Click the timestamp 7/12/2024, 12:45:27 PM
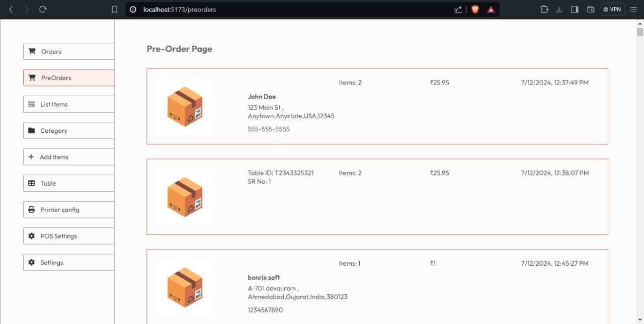This screenshot has height=324, width=644. (555, 264)
